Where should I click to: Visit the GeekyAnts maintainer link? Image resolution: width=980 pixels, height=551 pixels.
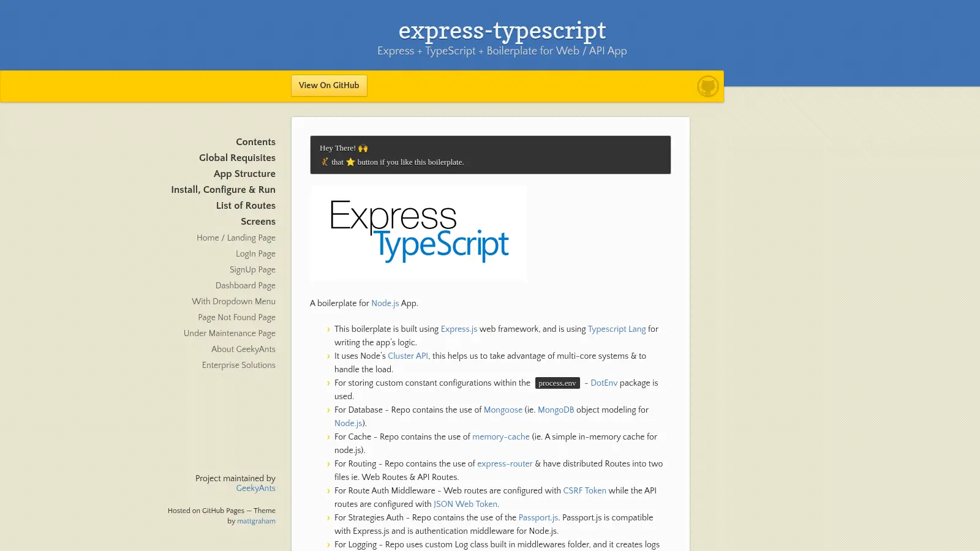pos(255,489)
